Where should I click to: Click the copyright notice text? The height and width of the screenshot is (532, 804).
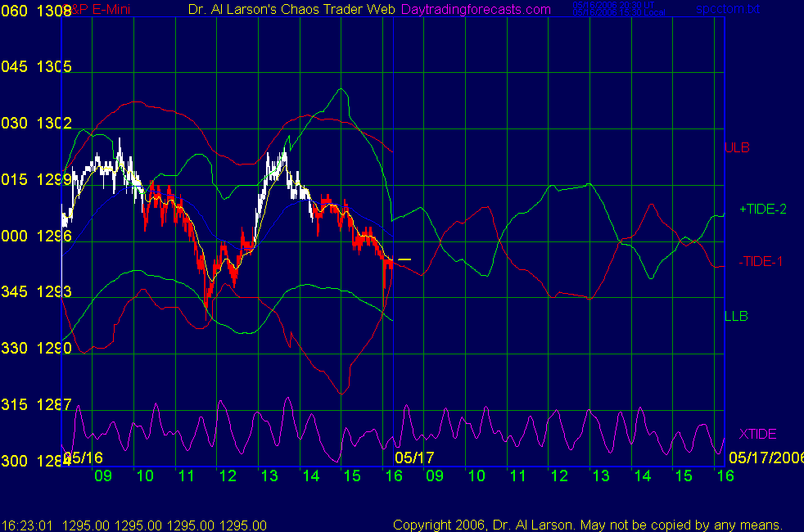588,525
